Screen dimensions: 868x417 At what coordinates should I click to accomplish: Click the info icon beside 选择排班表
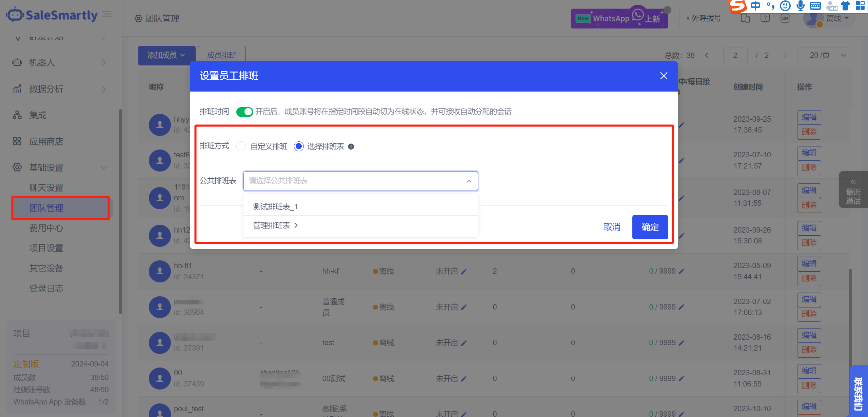click(x=351, y=146)
